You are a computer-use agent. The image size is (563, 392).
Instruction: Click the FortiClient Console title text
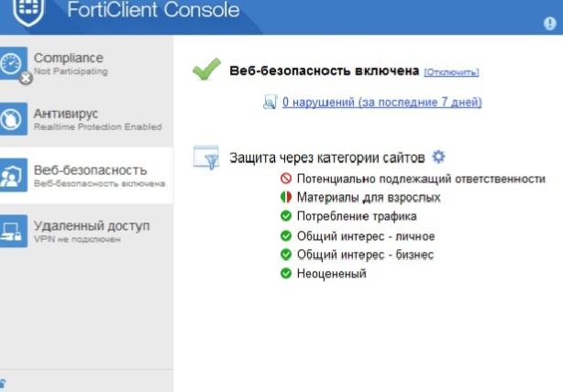[153, 9]
